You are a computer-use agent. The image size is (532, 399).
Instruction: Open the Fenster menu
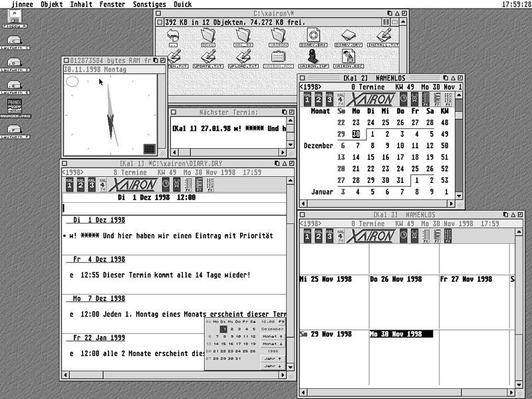(112, 4)
